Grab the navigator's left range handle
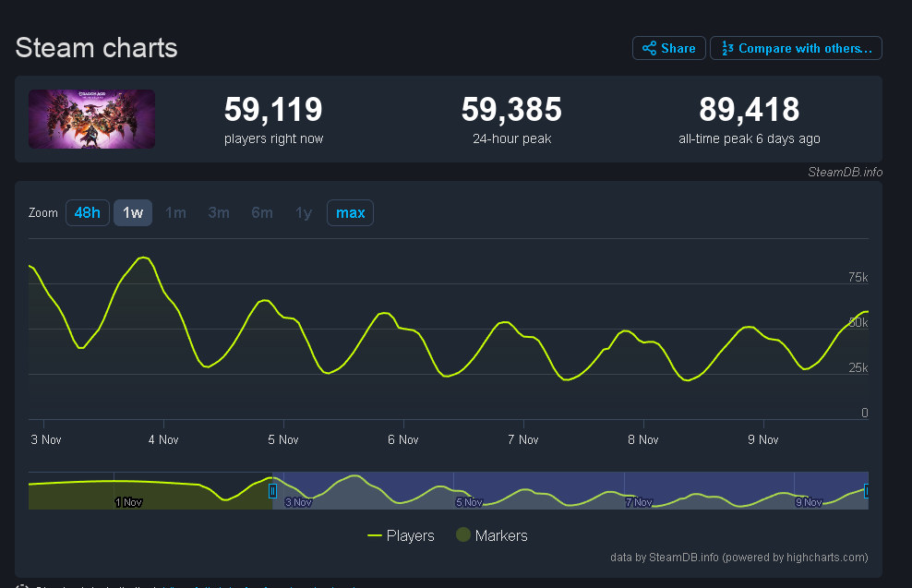The height and width of the screenshot is (588, 912). point(272,491)
